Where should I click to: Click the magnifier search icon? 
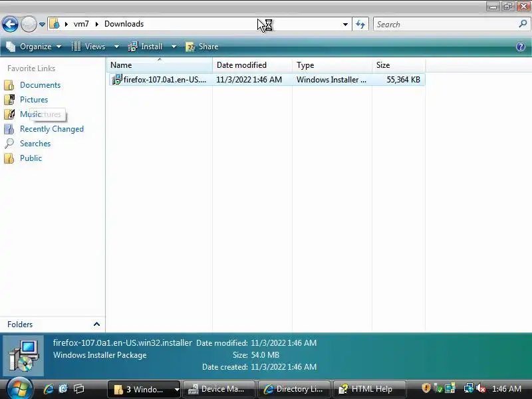(x=523, y=24)
